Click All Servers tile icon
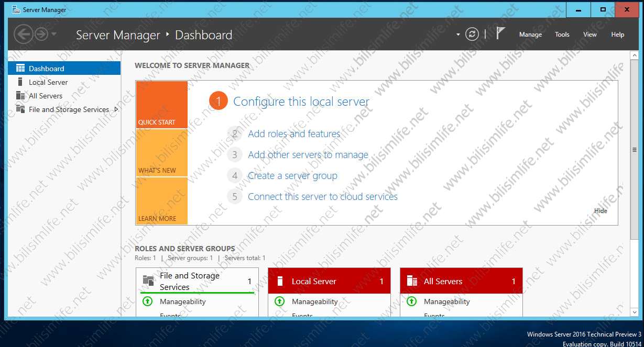This screenshot has width=644, height=347. (412, 281)
